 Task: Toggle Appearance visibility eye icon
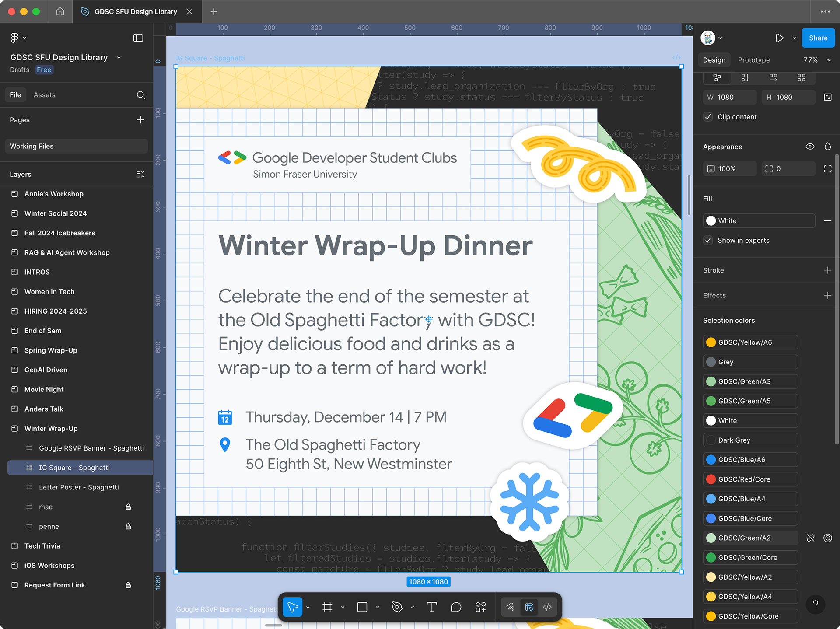pos(810,147)
